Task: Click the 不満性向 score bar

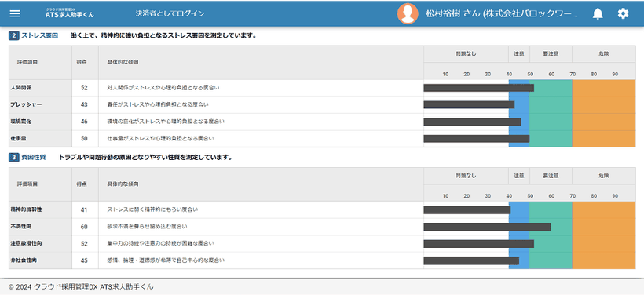Action: tap(487, 227)
